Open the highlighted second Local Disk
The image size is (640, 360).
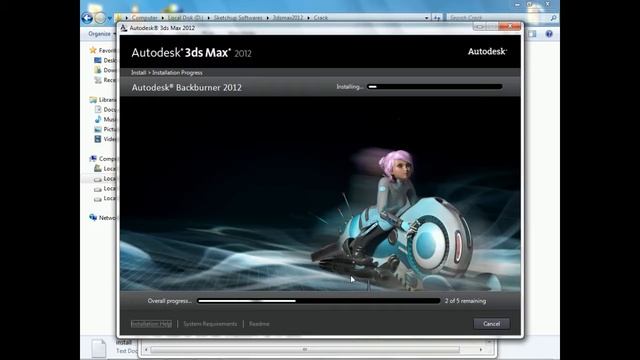[x=105, y=179]
